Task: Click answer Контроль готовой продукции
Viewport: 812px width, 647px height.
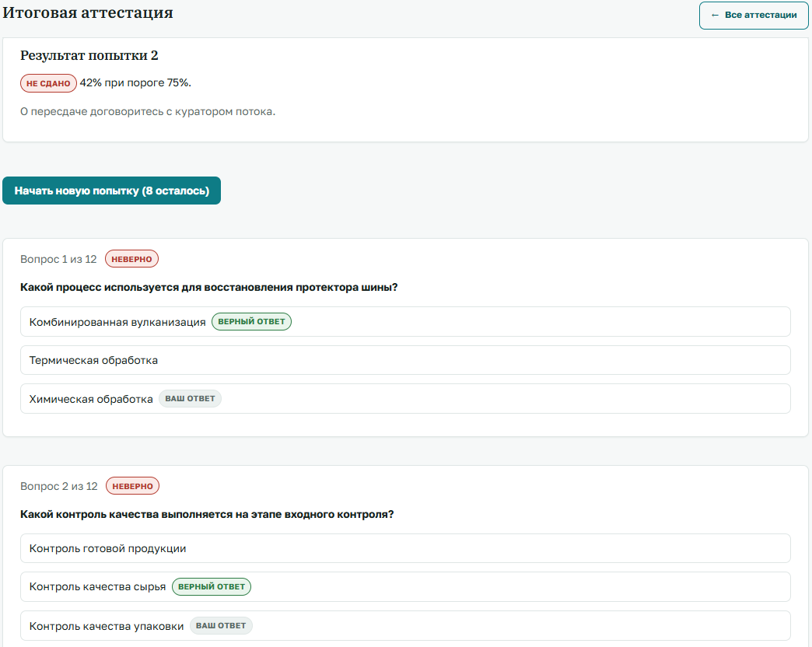Action: tap(405, 548)
